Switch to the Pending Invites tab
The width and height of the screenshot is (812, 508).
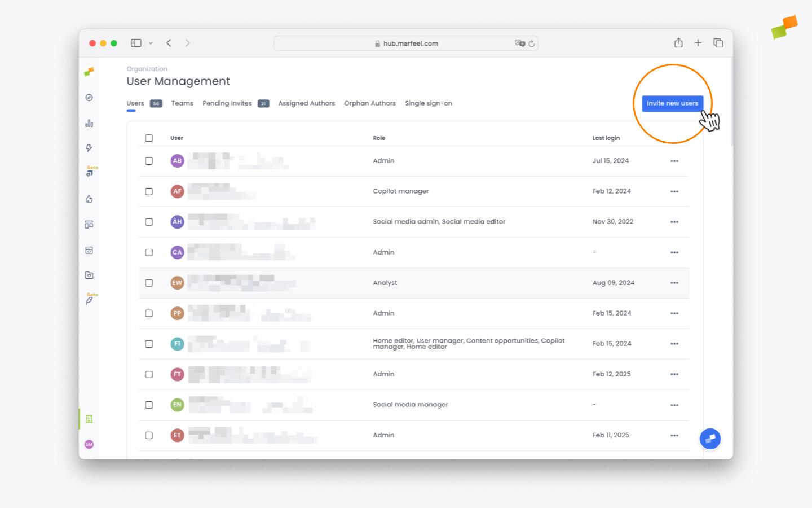[227, 103]
